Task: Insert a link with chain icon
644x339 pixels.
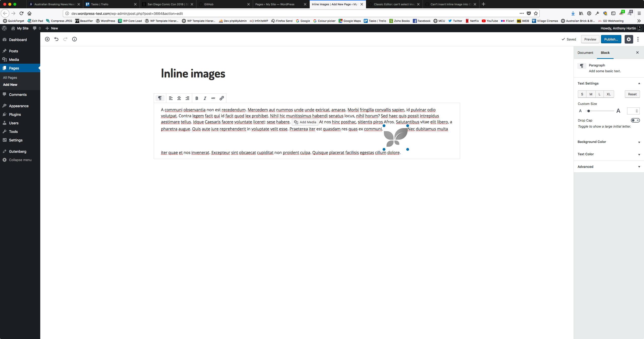Action: point(222,98)
